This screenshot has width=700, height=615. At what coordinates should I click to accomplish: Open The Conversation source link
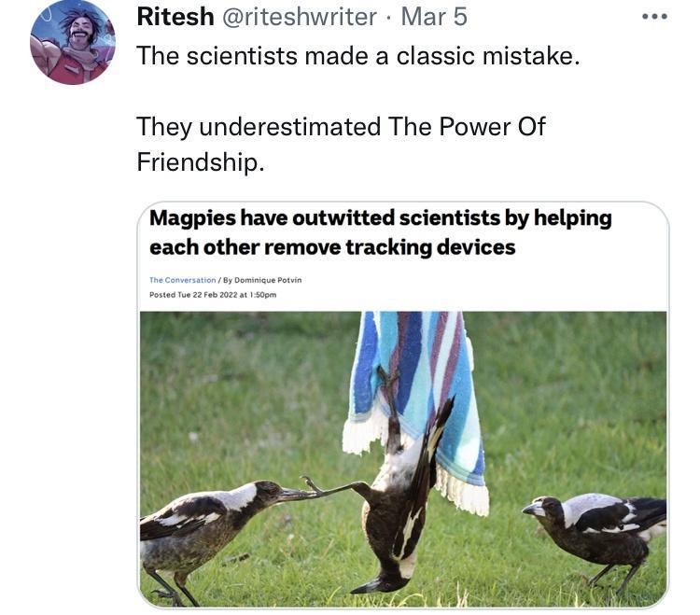[183, 280]
